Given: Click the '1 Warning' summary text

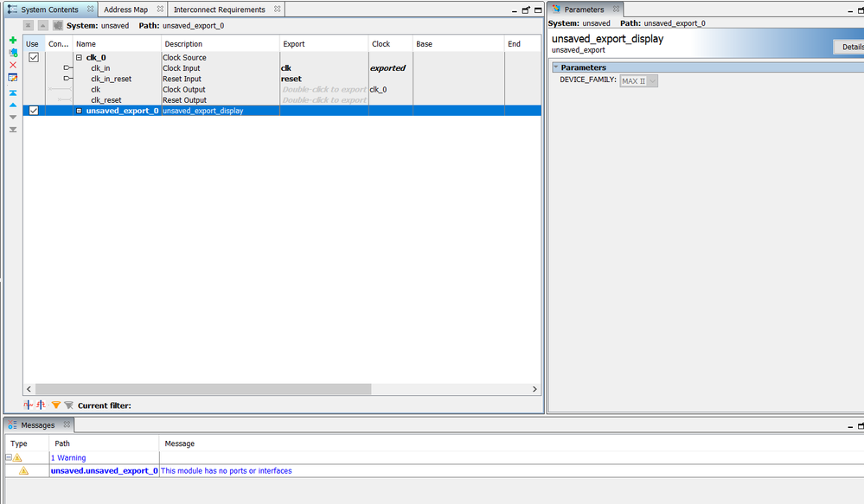Looking at the screenshot, I should coord(68,457).
